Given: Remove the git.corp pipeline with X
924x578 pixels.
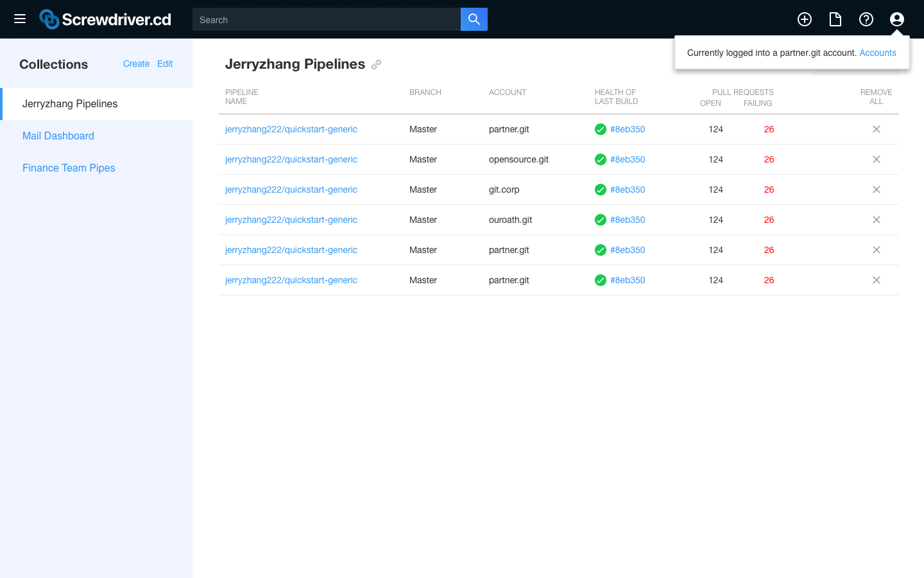Looking at the screenshot, I should pos(877,189).
